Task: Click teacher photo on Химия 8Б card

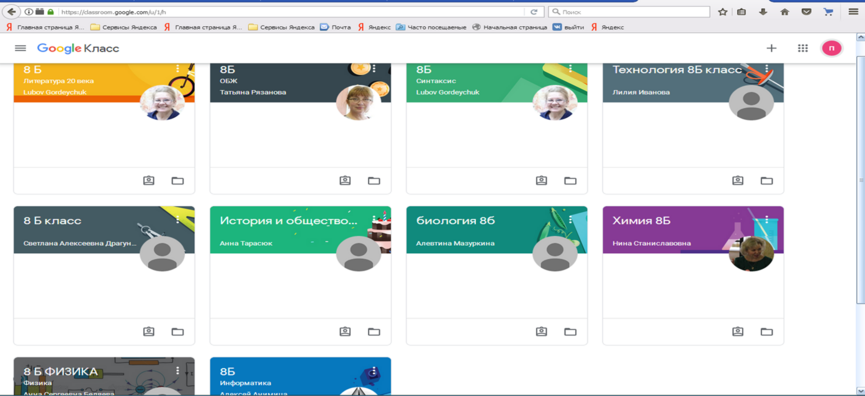Action: [x=751, y=254]
